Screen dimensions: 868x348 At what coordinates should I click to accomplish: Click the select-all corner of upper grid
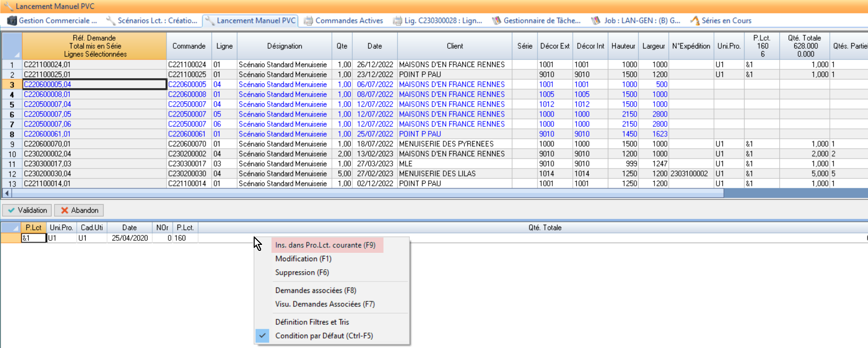[x=12, y=46]
